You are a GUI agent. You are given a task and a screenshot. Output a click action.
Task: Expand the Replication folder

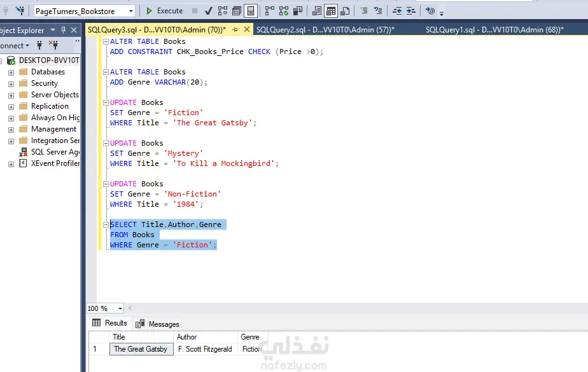pyautogui.click(x=11, y=107)
